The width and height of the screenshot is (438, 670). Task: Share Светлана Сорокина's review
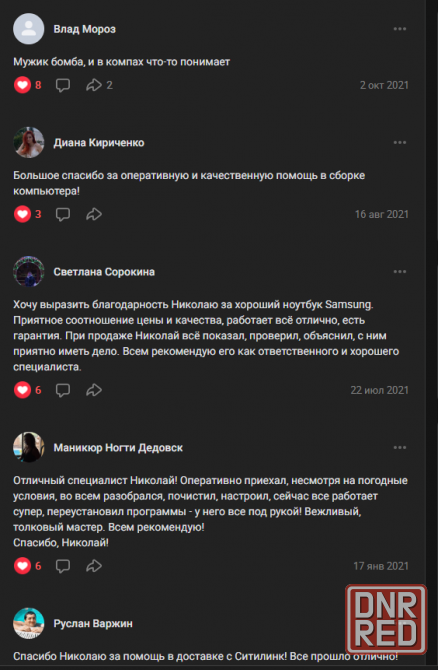[x=94, y=390]
